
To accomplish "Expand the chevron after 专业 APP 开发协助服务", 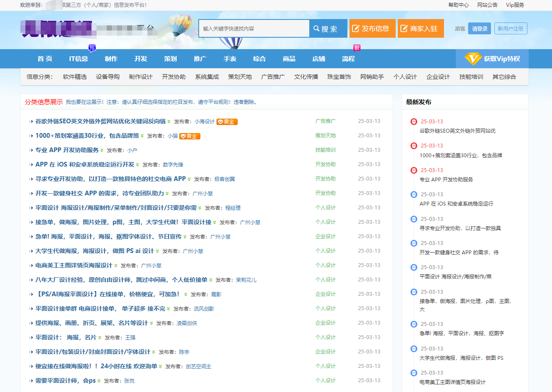I will (103, 150).
